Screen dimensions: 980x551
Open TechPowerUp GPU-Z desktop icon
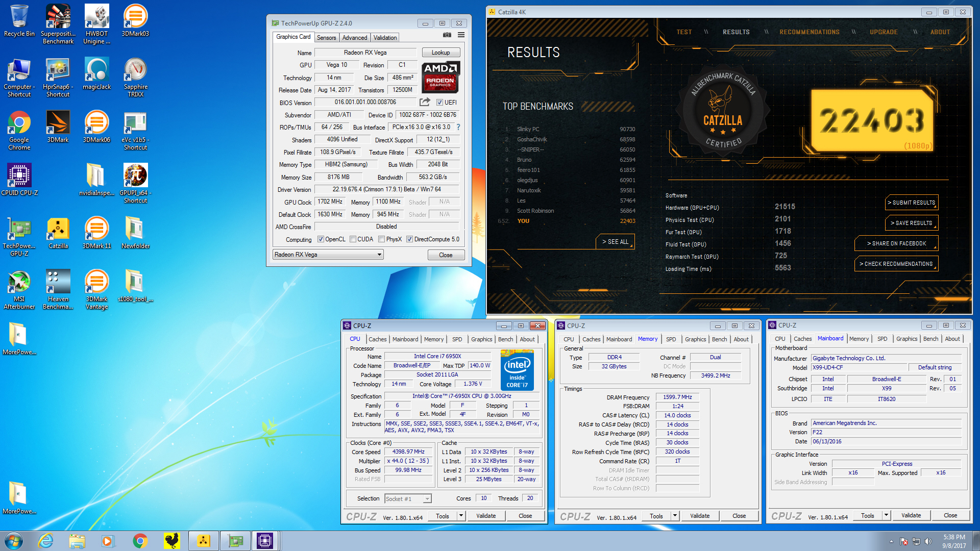[x=19, y=237]
